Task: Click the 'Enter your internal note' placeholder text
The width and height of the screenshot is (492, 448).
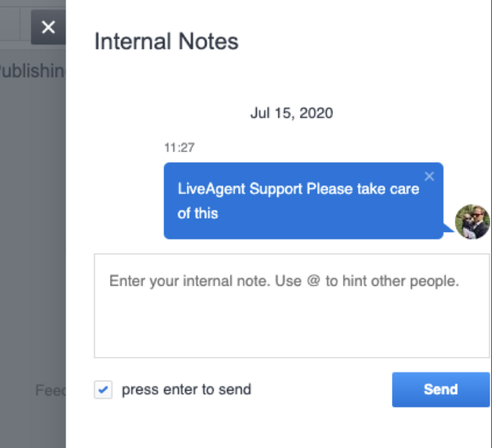Action: coord(283,281)
